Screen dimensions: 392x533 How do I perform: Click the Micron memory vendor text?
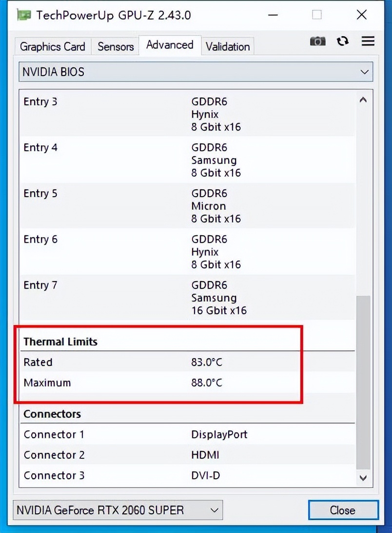[x=209, y=206]
